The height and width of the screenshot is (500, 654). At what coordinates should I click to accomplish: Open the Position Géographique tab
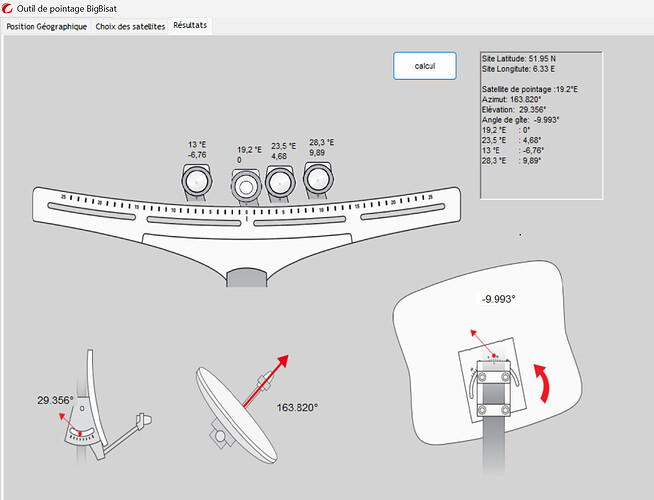[46, 26]
